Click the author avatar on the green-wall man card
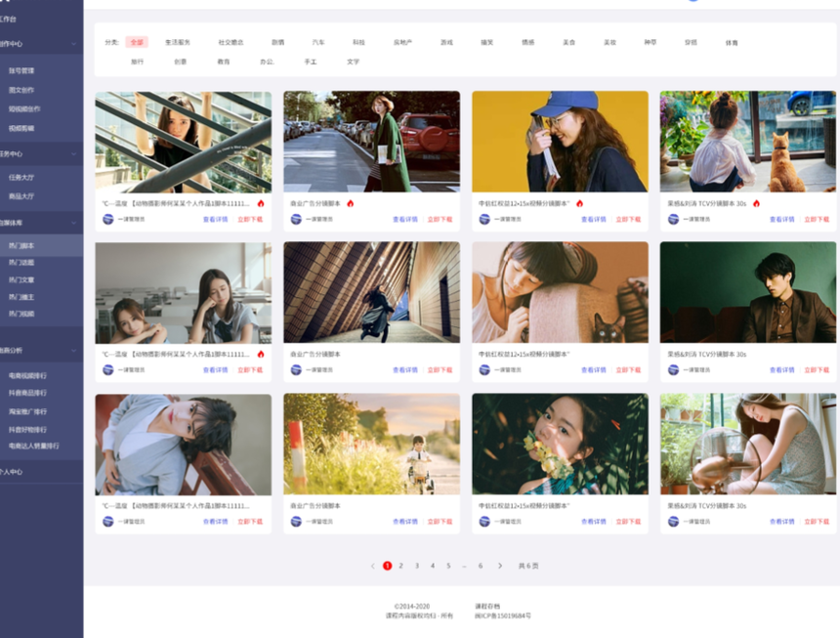The height and width of the screenshot is (638, 840). [673, 369]
